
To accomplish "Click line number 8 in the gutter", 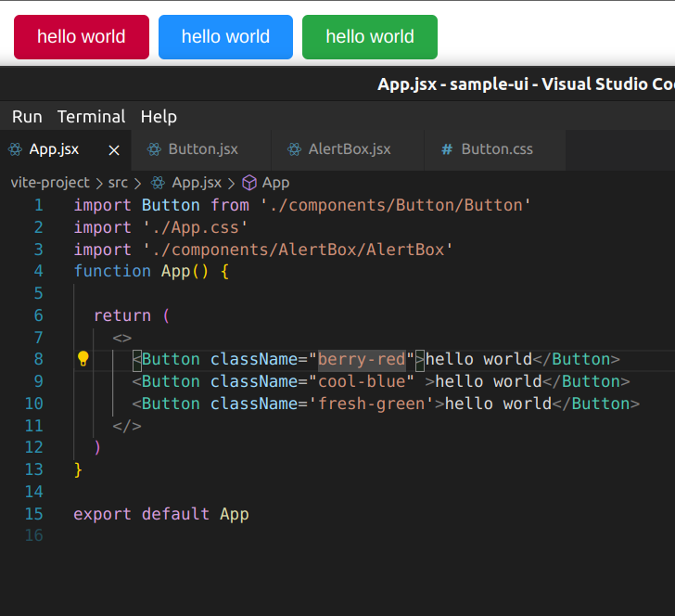I will (39, 359).
